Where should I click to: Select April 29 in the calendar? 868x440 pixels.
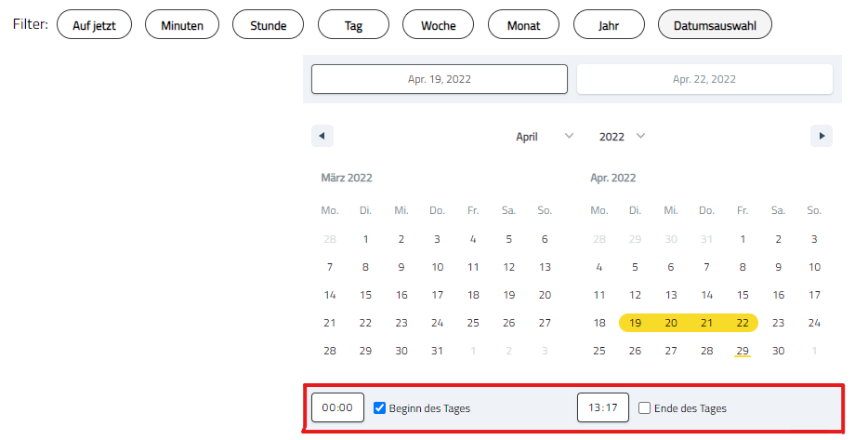(x=743, y=351)
